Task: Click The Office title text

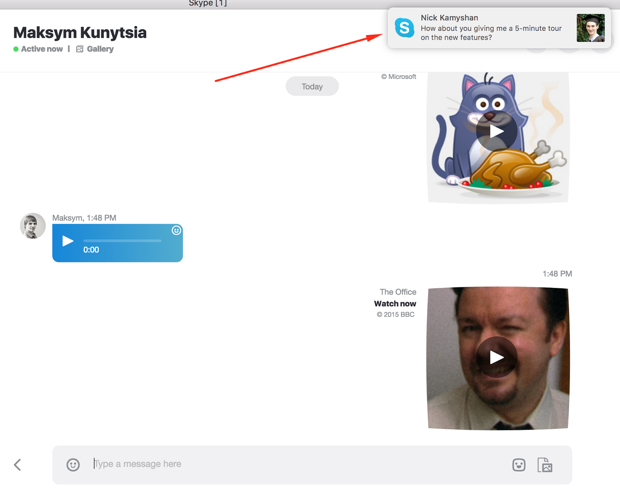Action: (398, 292)
